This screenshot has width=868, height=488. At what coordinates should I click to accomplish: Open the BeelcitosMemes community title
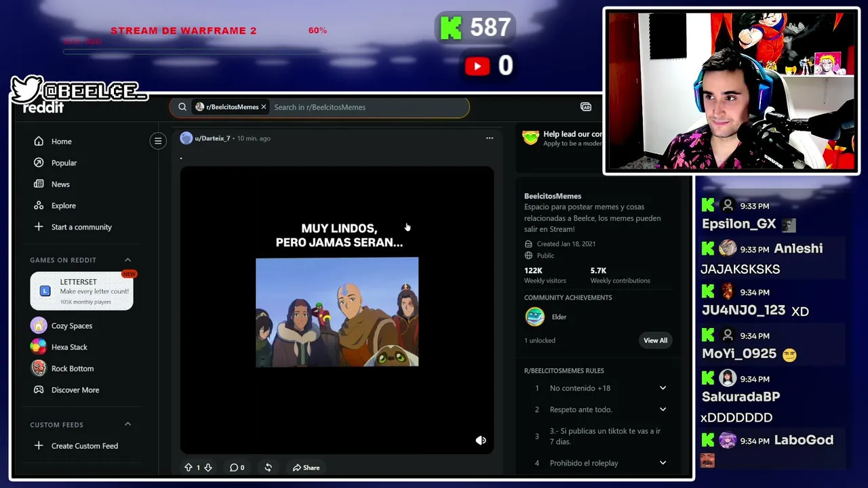coord(553,196)
